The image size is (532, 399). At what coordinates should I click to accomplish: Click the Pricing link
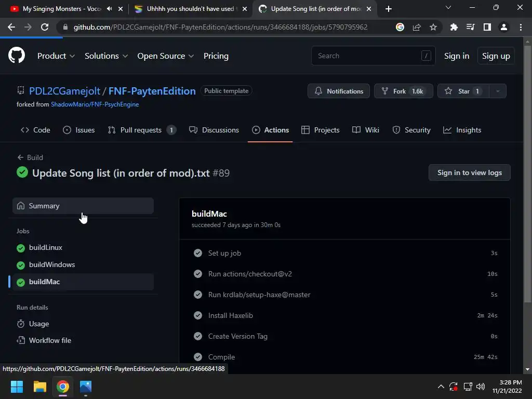216,56
